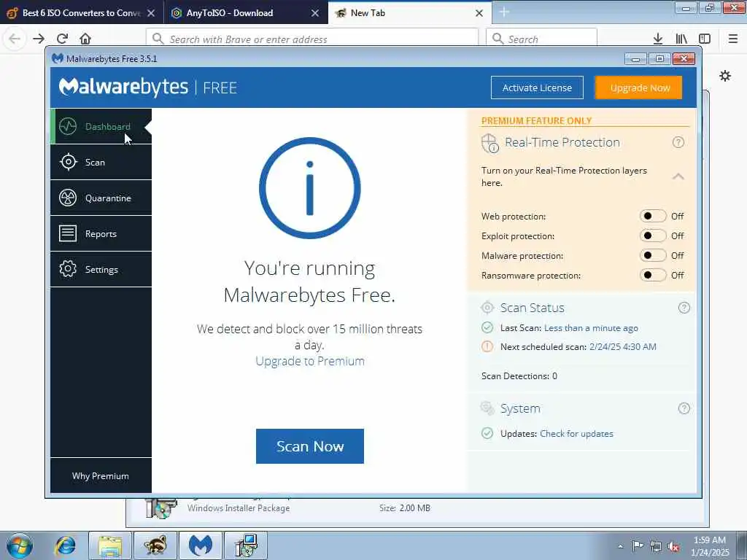
Task: Open the Dashboard section in Malwarebytes sidebar
Action: (x=101, y=126)
